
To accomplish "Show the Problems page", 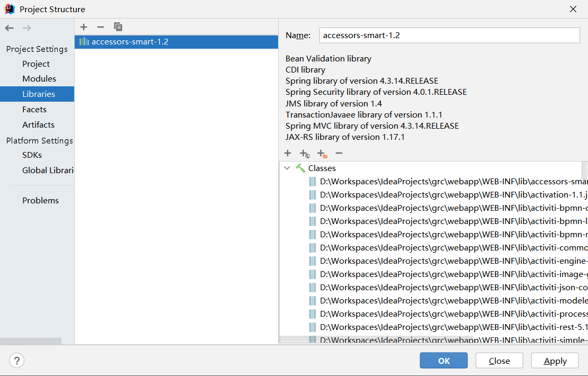I will pos(40,201).
